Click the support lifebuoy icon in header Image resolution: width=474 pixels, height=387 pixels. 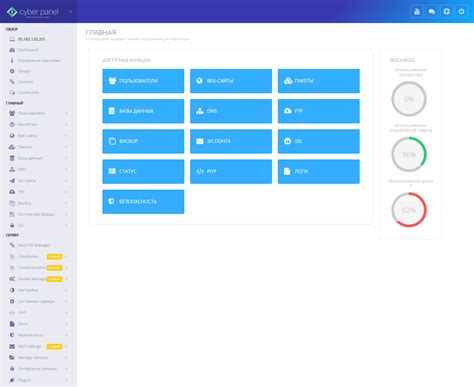pyautogui.click(x=447, y=12)
